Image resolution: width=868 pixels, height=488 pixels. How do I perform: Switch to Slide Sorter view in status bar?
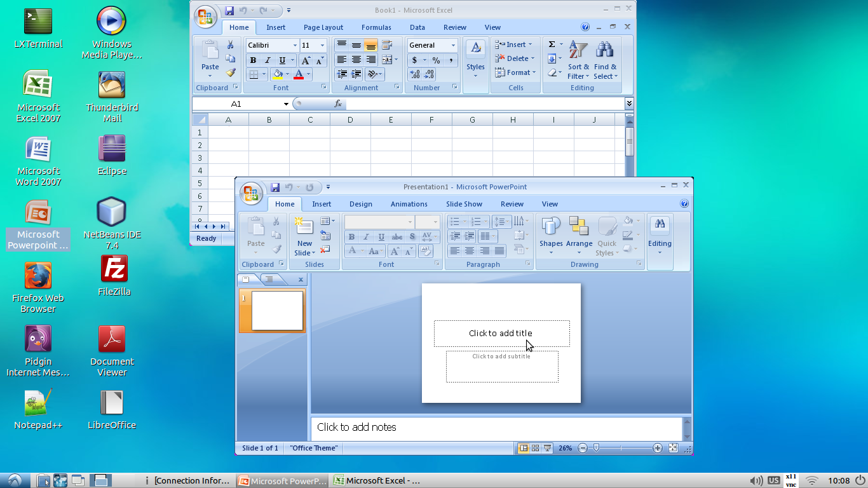[535, 448]
